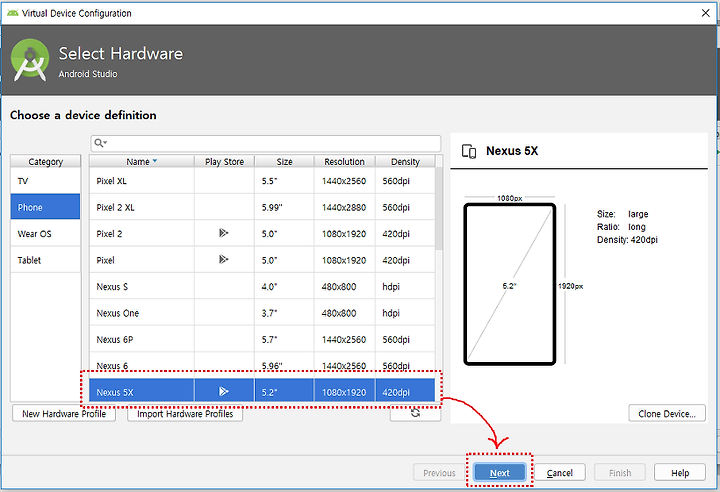Click the device icon beside Nexus 5X title
The height and width of the screenshot is (492, 720).
click(x=469, y=151)
